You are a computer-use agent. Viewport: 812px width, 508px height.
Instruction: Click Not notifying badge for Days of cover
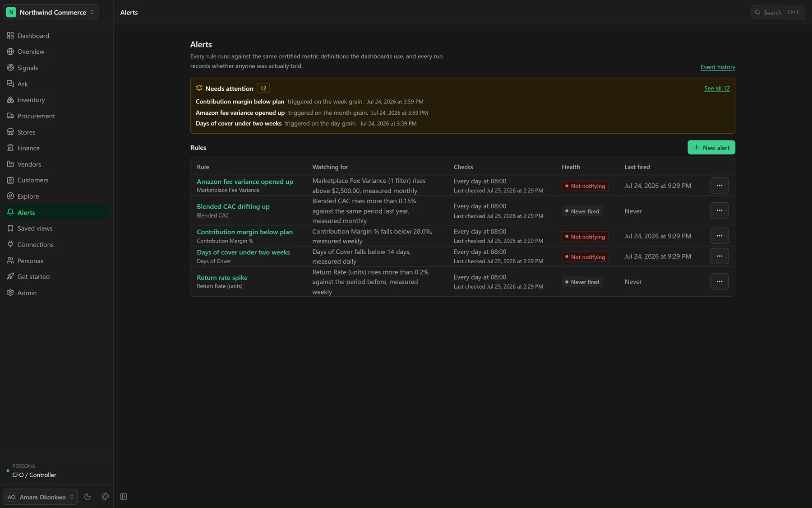coord(585,257)
